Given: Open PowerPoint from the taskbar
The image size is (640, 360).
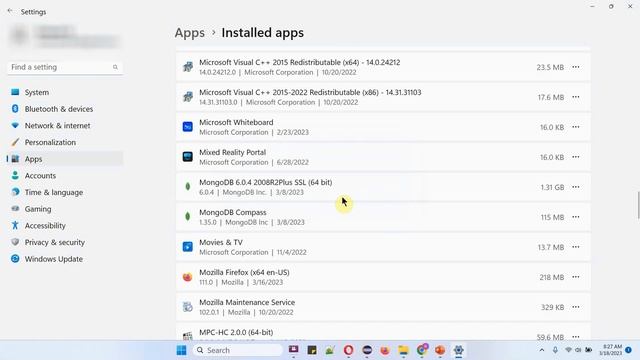Looking at the screenshot, I should pyautogui.click(x=440, y=350).
